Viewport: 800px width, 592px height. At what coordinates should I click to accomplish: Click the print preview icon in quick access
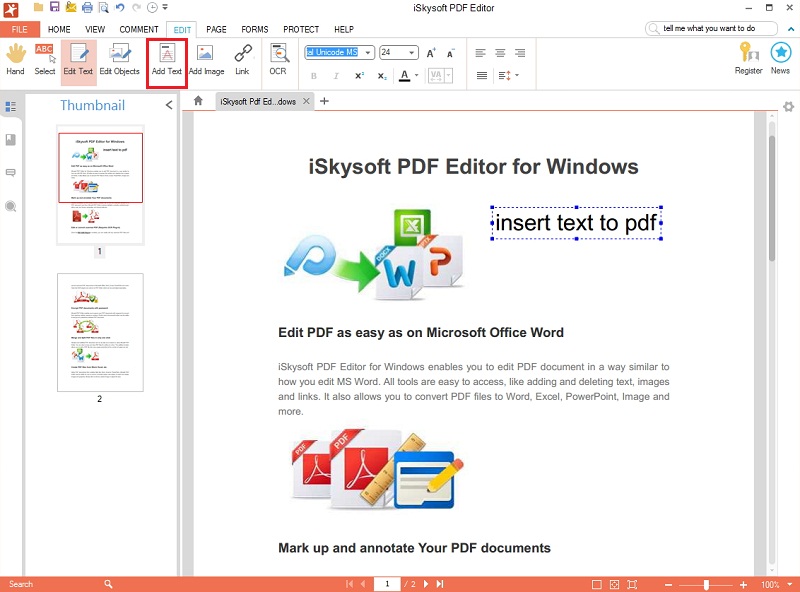click(104, 7)
